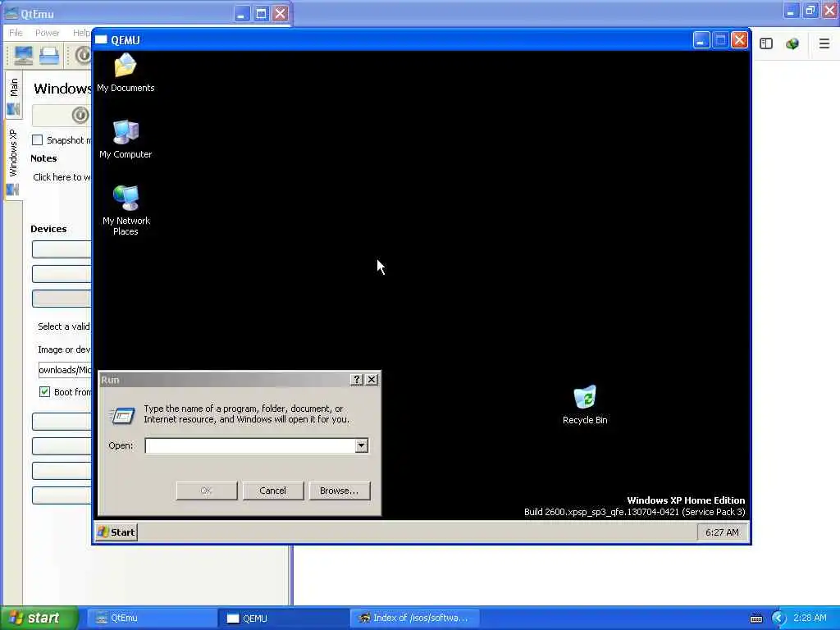Screen dimensions: 840x630
Task: Click the QtEmu image path field
Action: coord(65,370)
